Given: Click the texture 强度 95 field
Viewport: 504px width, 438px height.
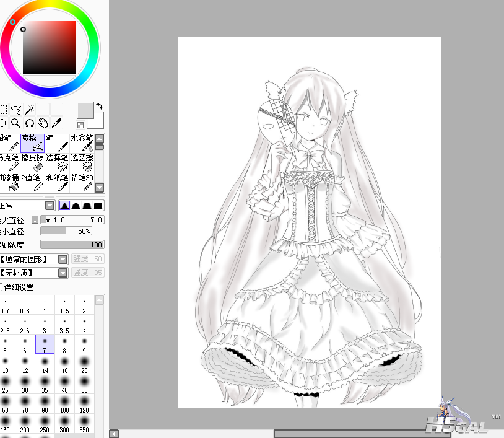Looking at the screenshot, I should tap(87, 273).
